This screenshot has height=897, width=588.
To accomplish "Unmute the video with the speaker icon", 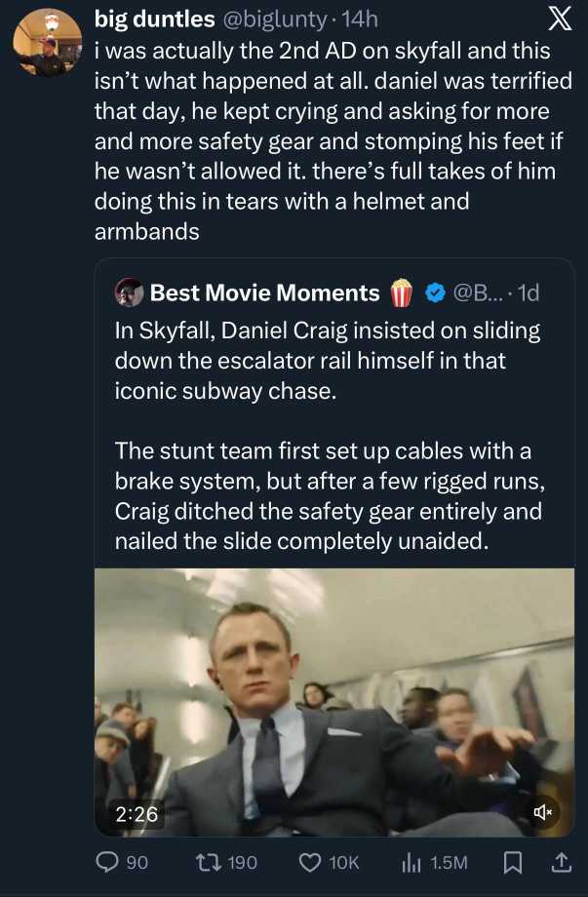I will pos(543,811).
